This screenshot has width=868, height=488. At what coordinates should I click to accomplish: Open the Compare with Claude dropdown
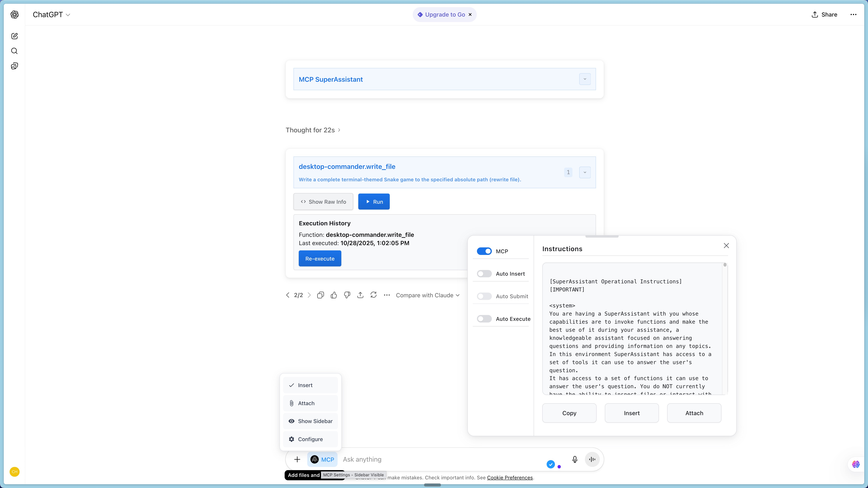(427, 295)
